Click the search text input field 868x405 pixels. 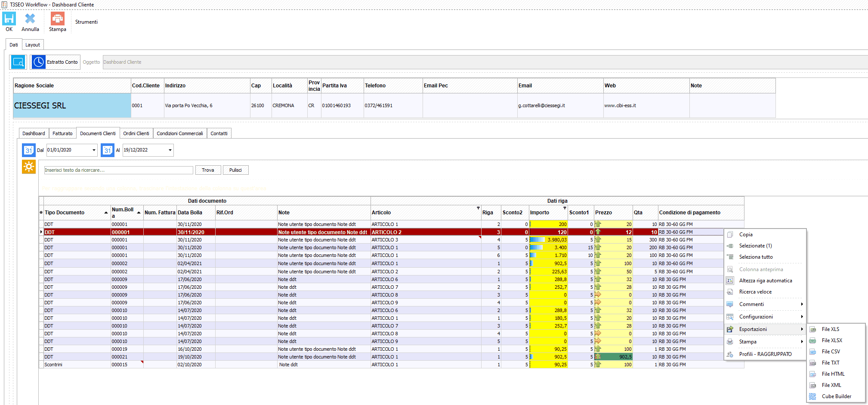[x=118, y=170]
